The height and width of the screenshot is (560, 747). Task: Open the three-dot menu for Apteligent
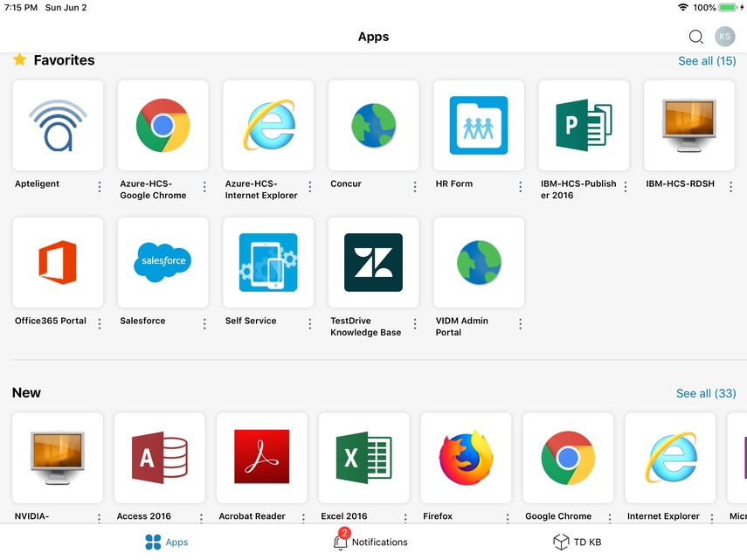(100, 187)
